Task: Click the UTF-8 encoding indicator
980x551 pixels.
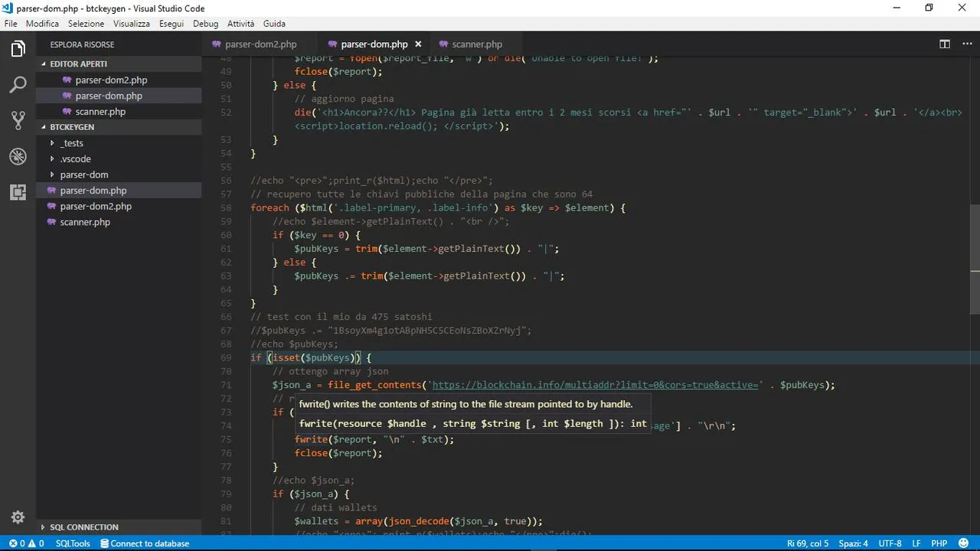Action: click(890, 543)
